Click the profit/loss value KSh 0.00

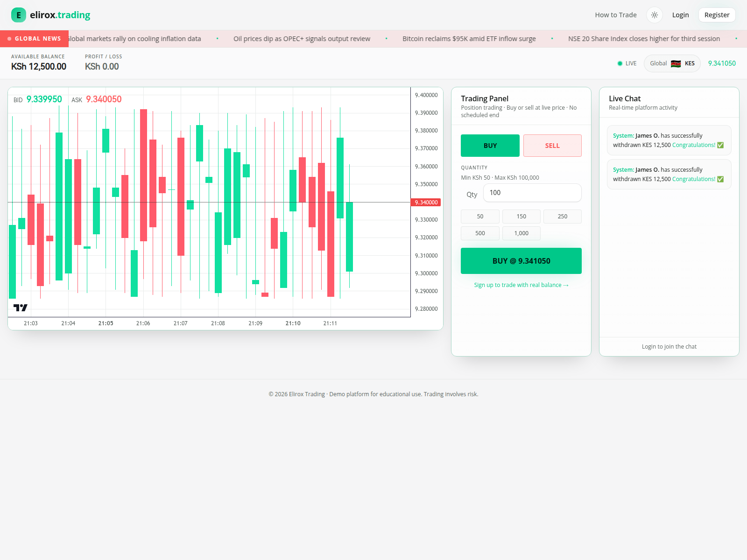[x=102, y=67]
